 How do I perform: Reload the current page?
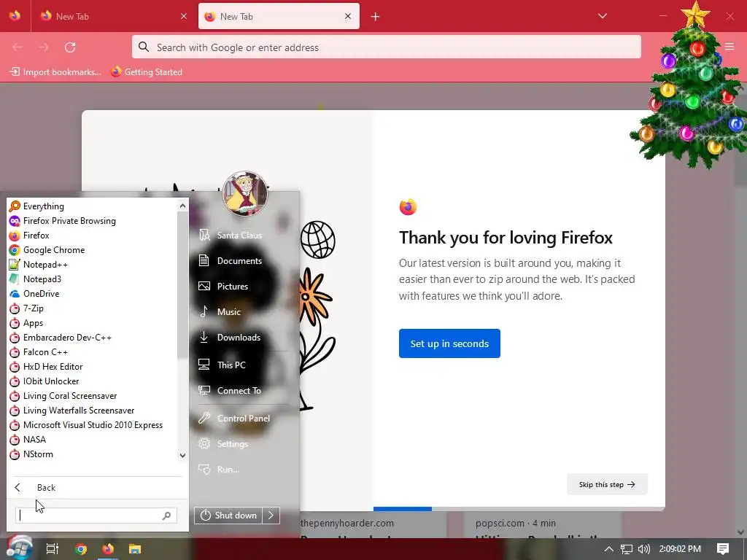pyautogui.click(x=70, y=47)
